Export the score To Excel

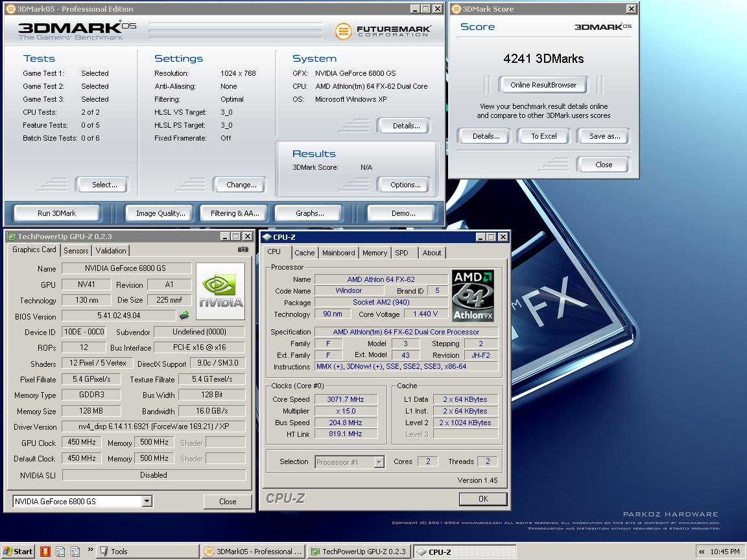point(544,136)
